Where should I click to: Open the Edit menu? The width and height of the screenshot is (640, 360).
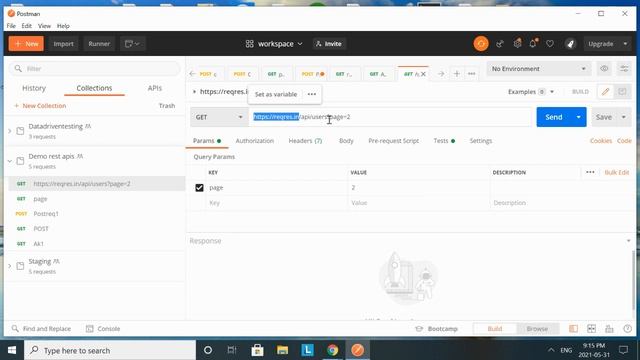(x=27, y=26)
